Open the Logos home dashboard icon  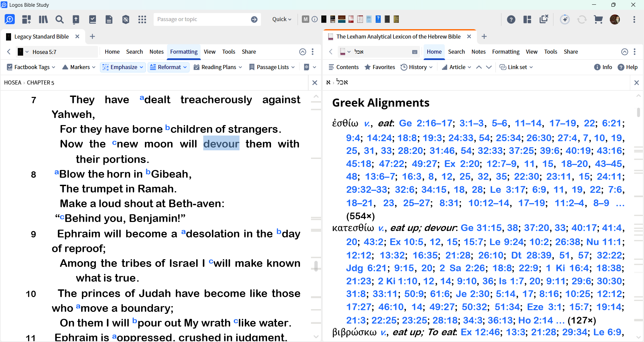(10, 19)
